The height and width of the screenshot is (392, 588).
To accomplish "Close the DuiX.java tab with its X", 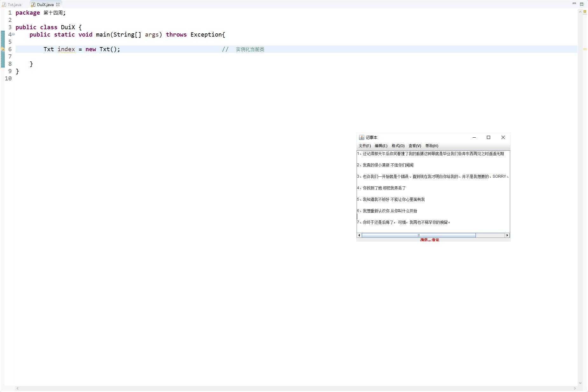I will coord(58,4).
